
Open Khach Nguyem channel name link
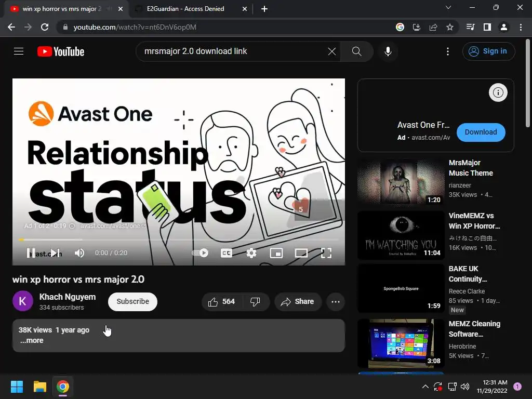(68, 297)
